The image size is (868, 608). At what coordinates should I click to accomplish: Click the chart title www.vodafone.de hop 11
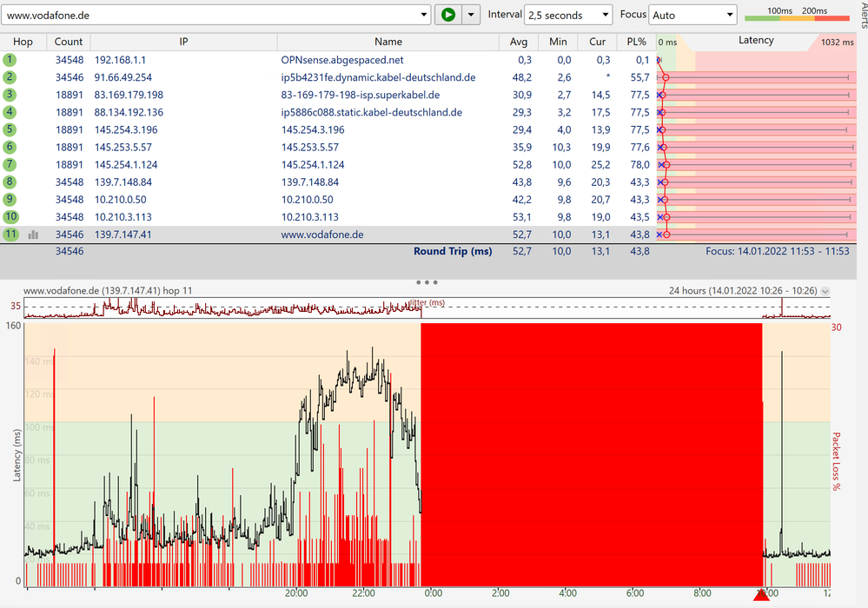(x=108, y=290)
